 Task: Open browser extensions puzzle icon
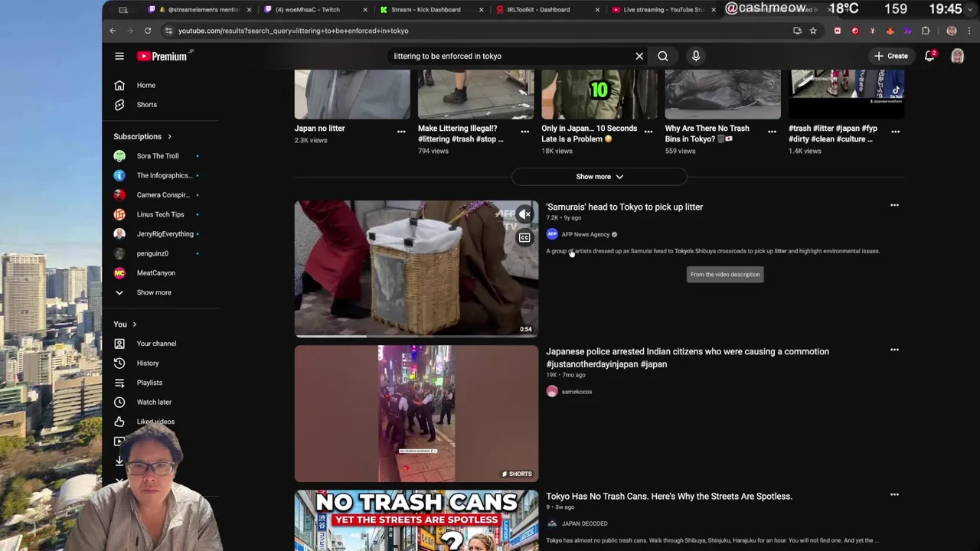point(926,31)
